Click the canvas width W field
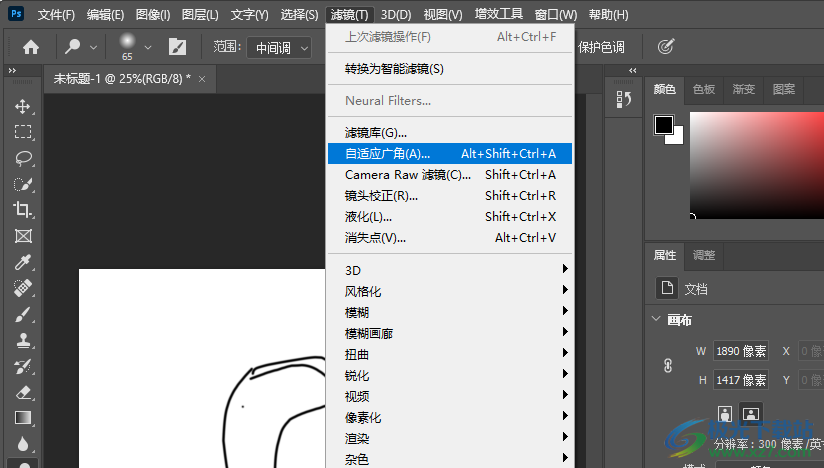 741,351
